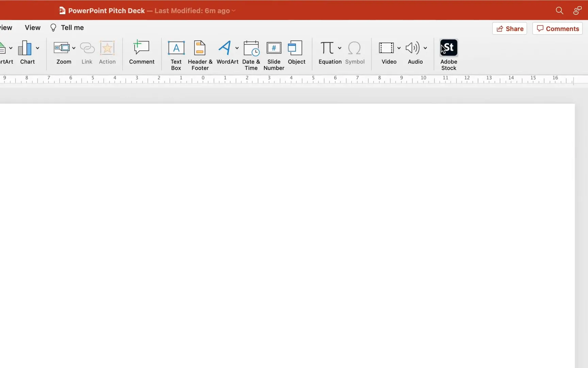Viewport: 588px width, 368px height.
Task: Click the Share button
Action: coord(510,28)
